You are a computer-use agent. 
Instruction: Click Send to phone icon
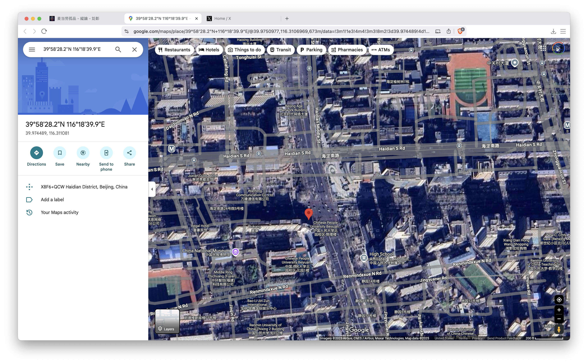106,153
